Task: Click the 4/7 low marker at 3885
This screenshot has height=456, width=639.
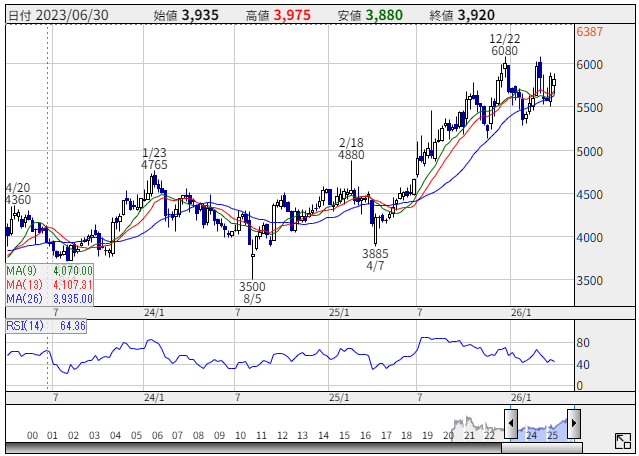Action: (x=375, y=260)
